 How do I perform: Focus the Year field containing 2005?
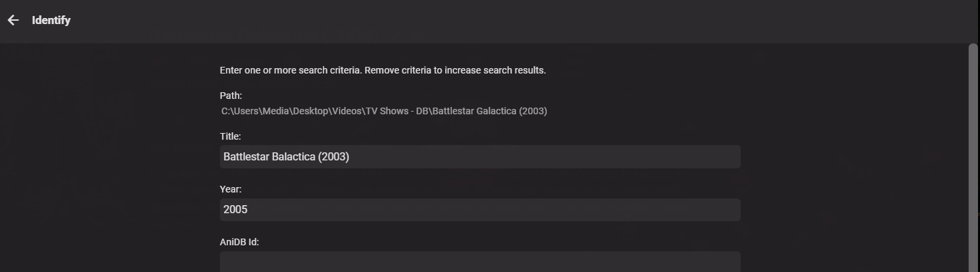click(x=480, y=210)
